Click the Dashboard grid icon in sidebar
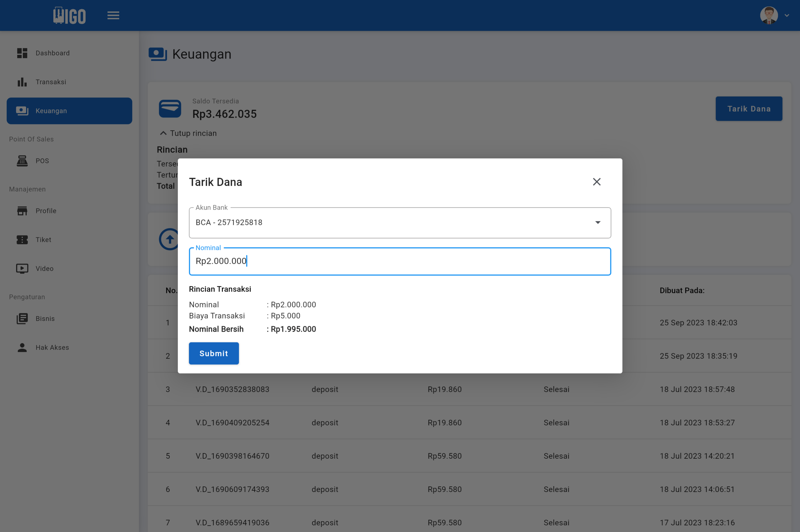Screen dimensions: 800x532 point(22,53)
